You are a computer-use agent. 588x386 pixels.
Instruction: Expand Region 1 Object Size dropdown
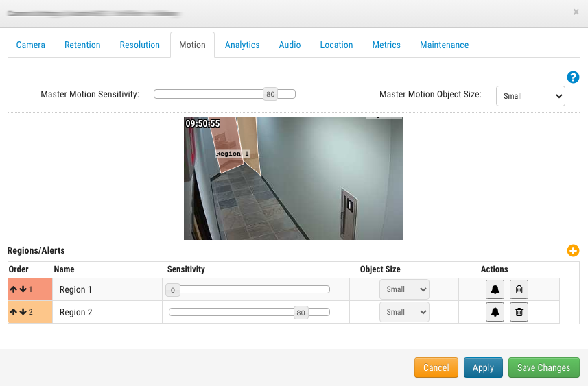404,290
